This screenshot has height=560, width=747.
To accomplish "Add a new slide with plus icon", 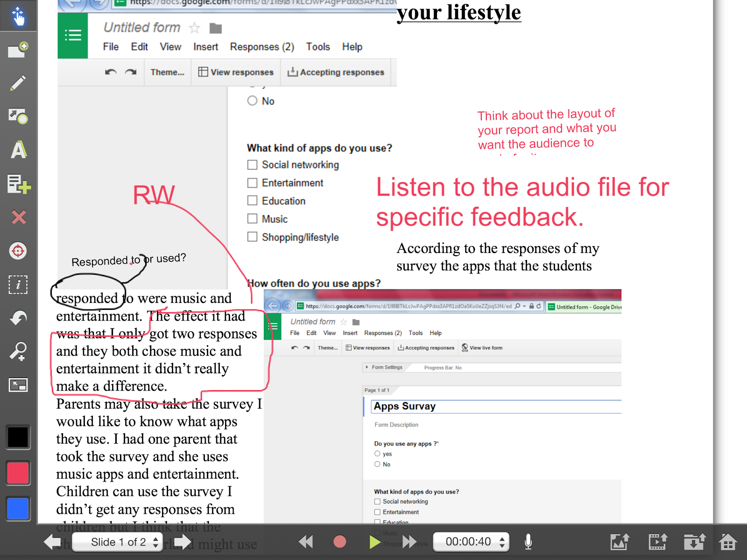I will [x=18, y=49].
